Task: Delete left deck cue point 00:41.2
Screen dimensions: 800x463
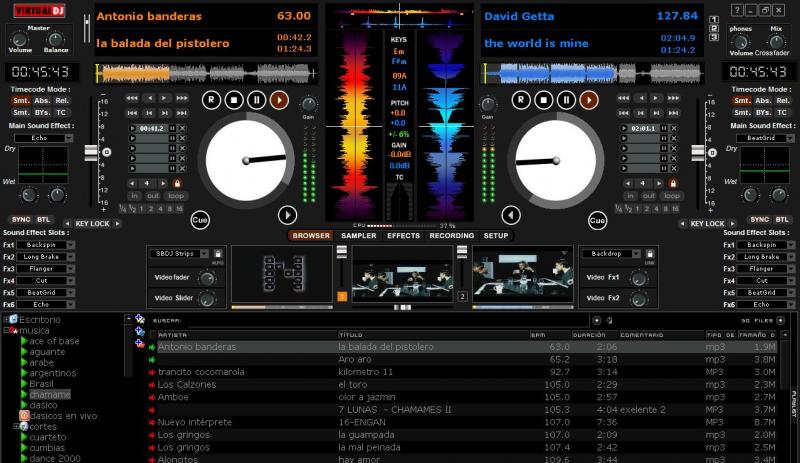Action: 182,129
